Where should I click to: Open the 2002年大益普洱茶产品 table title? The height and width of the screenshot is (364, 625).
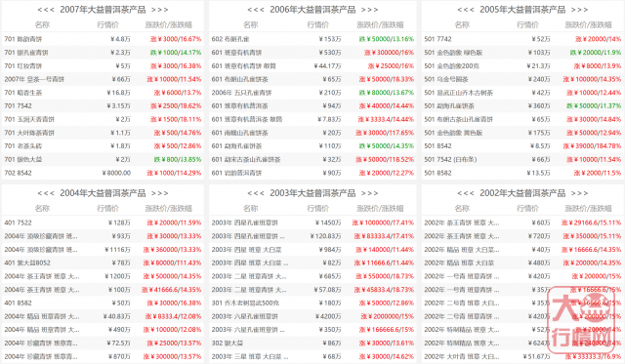click(x=522, y=193)
